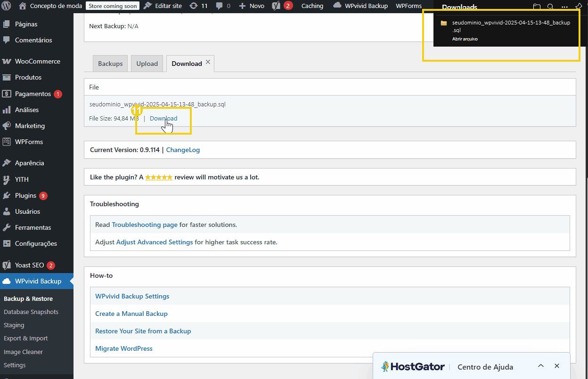Click the Store coming soon badge
588x379 pixels.
point(113,6)
